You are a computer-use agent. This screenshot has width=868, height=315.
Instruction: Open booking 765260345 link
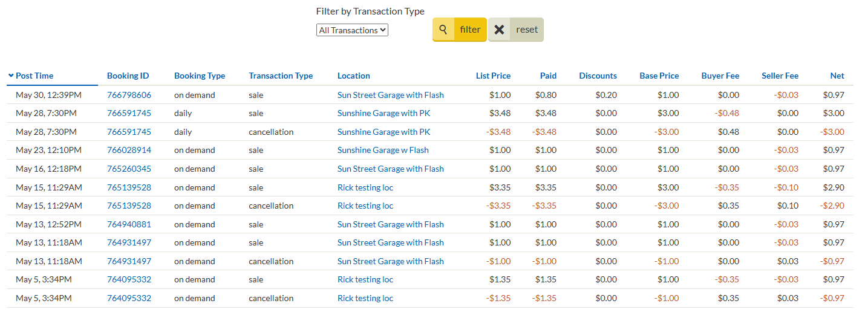tap(129, 169)
